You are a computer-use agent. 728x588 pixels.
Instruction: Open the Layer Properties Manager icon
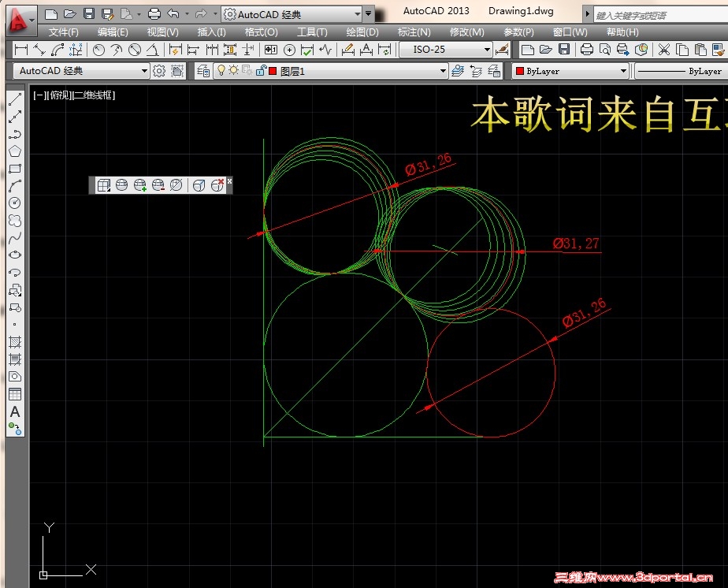coord(203,71)
